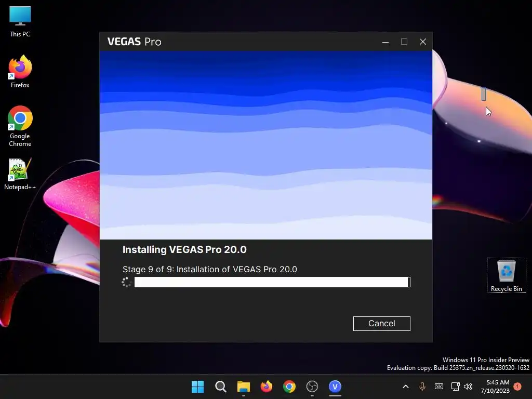Image resolution: width=532 pixels, height=399 pixels.
Task: Cancel the VEGAS Pro installation
Action: pos(381,323)
